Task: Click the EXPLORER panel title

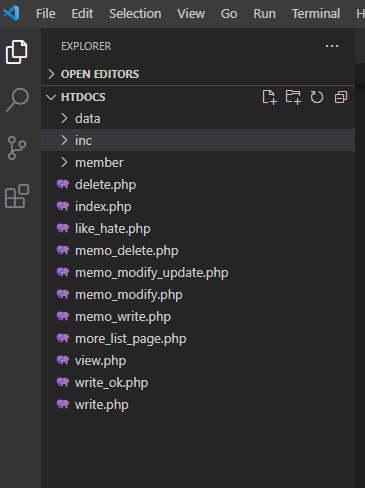Action: [86, 46]
